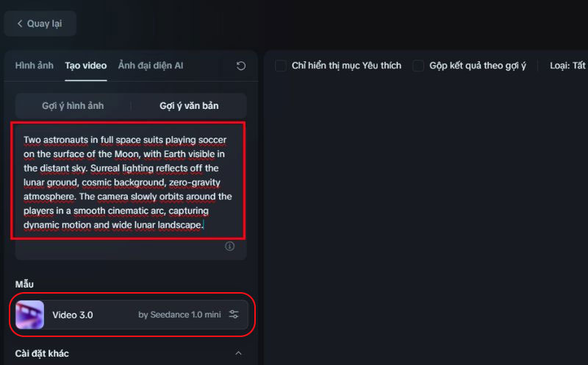Collapse the Cài đặt khác section chevron

(x=237, y=354)
